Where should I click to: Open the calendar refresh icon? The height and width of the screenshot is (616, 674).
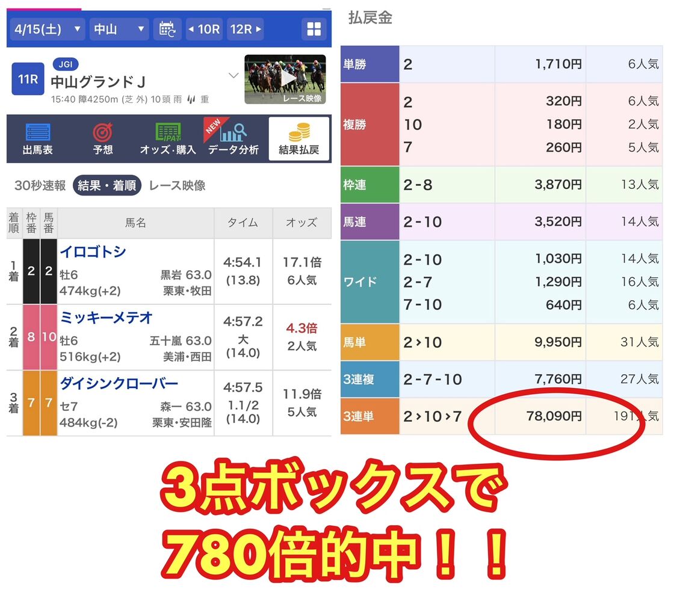(x=167, y=29)
